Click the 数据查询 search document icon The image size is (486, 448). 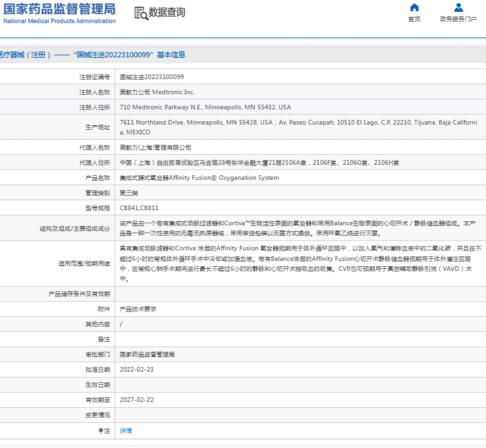(x=141, y=13)
